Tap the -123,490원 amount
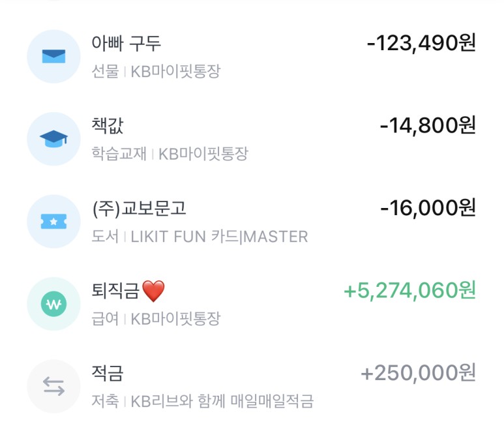The image size is (504, 446). pos(421,44)
